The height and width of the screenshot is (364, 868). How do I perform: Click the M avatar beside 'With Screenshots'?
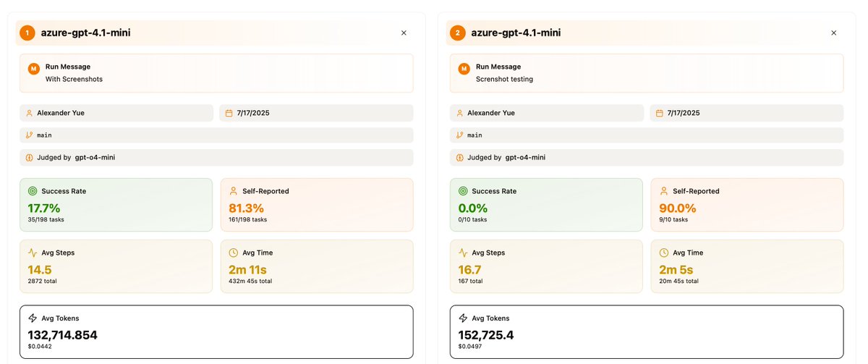33,69
